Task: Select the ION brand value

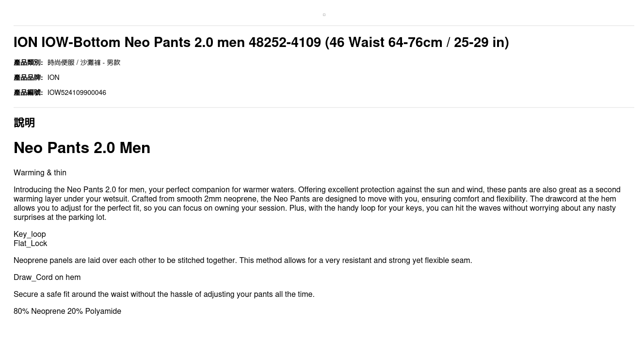Action: (53, 77)
